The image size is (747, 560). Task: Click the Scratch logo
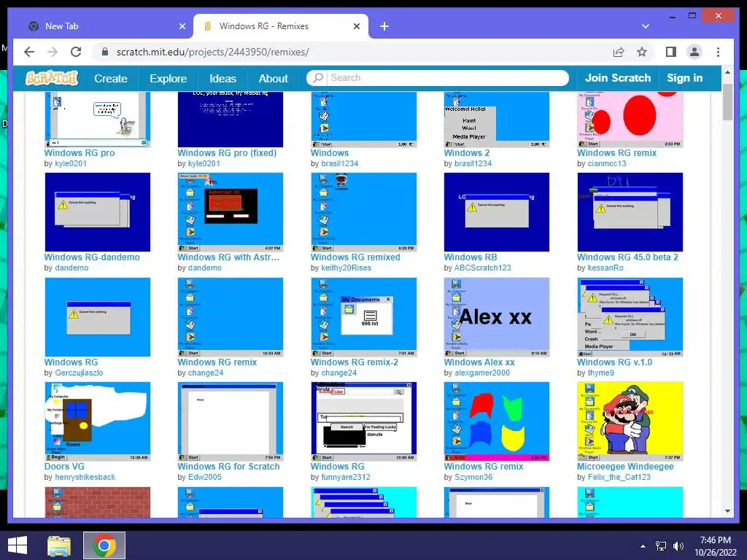(52, 78)
